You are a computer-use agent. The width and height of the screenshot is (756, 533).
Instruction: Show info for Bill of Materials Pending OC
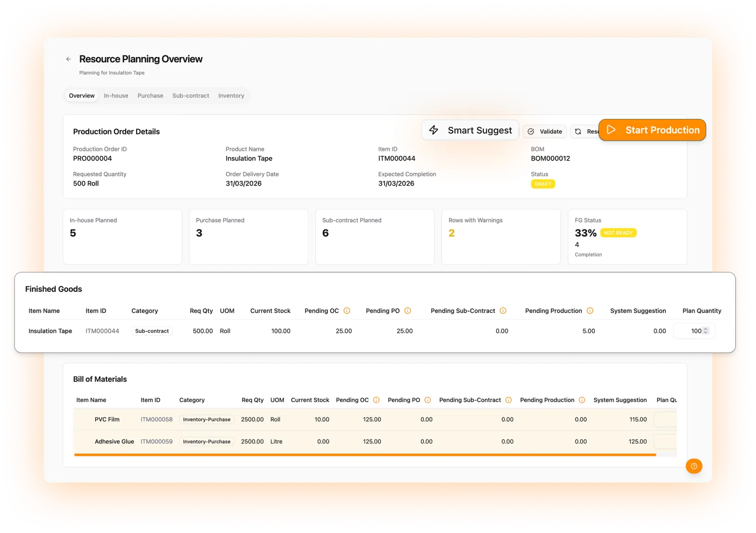[377, 400]
